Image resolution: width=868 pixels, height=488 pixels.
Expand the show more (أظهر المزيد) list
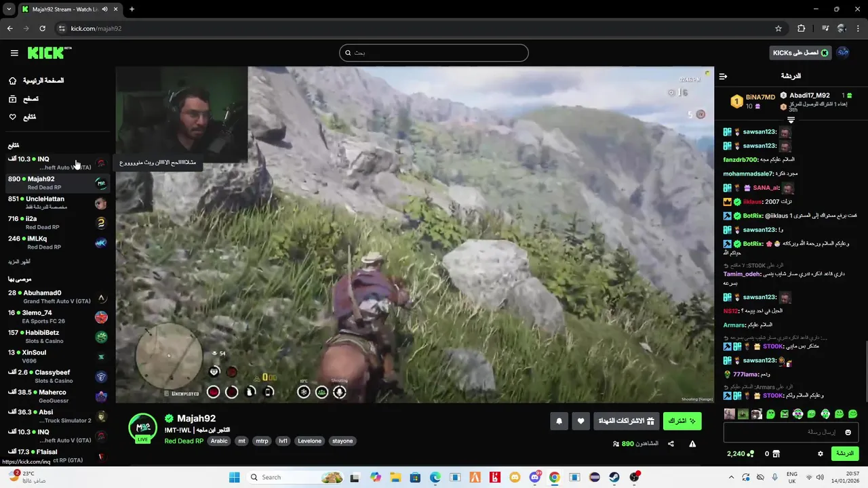tap(20, 262)
